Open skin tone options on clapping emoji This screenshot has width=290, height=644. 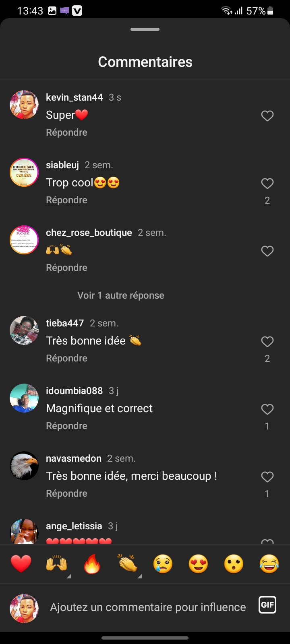(x=140, y=576)
